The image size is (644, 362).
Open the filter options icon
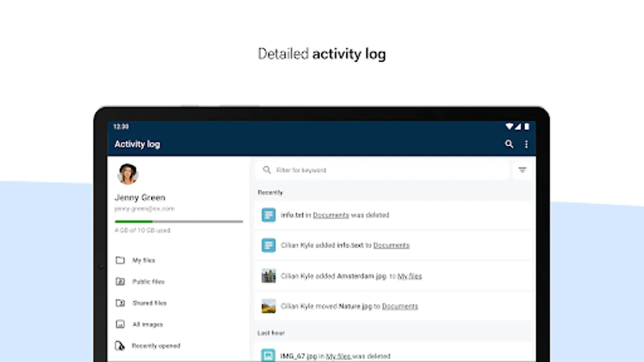(x=522, y=170)
